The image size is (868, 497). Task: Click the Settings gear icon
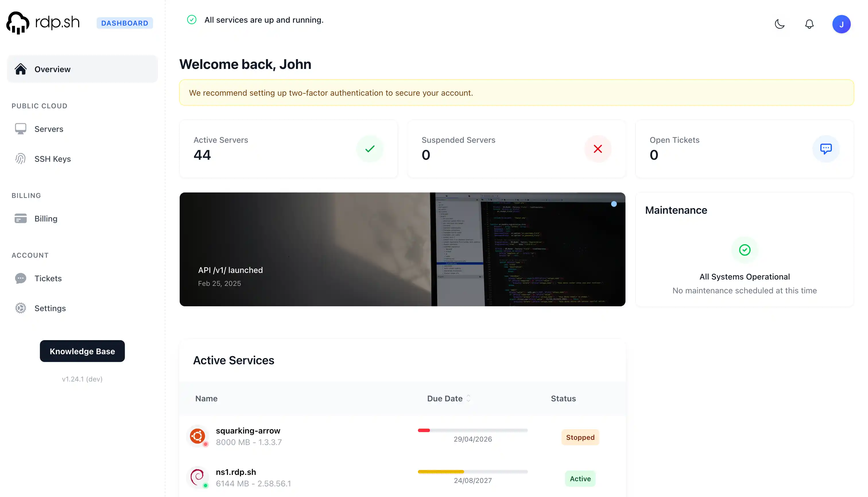coord(20,308)
